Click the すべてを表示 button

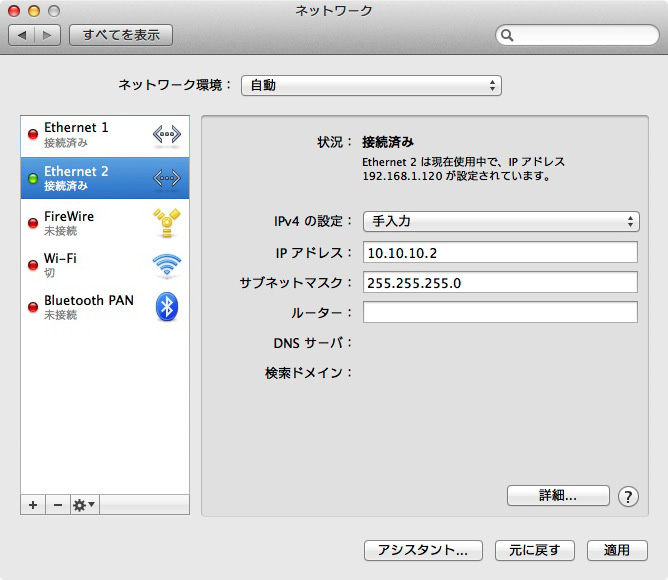[x=121, y=35]
